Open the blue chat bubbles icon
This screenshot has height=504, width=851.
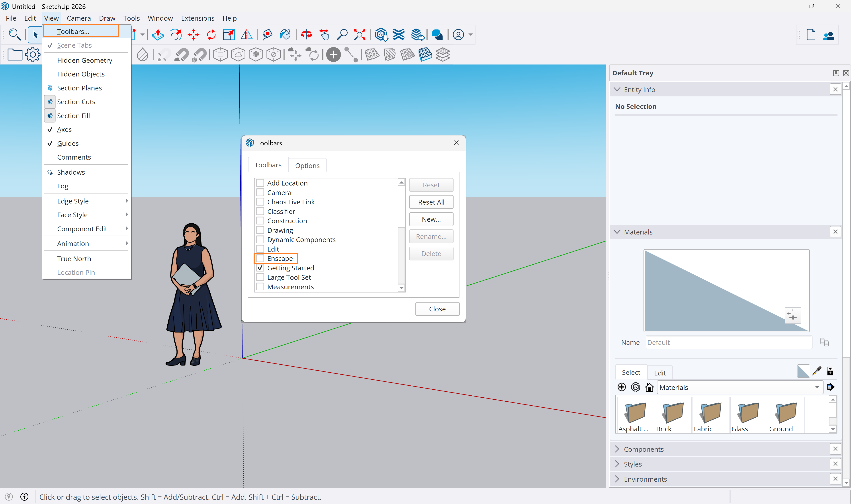pyautogui.click(x=437, y=35)
